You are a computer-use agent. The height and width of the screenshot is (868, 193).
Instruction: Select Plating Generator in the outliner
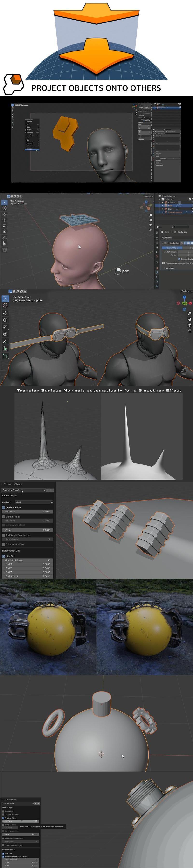tap(175, 212)
